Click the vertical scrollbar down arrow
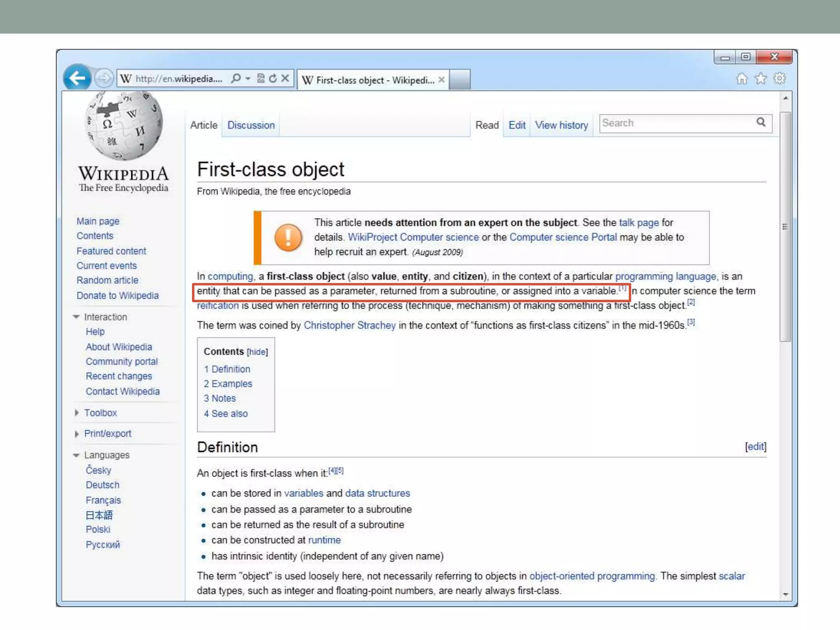 click(x=785, y=594)
